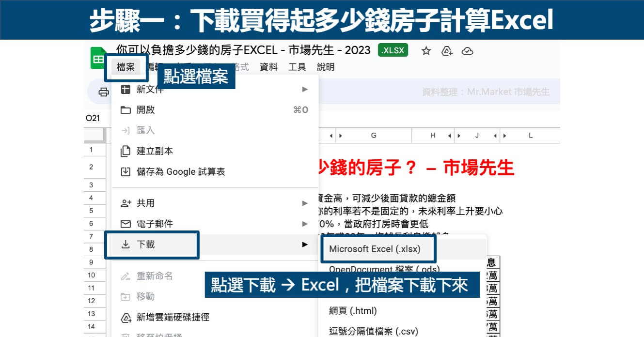The image size is (644, 337).
Task: Download as Microsoft Excel (.xlsx)
Action: pyautogui.click(x=402, y=249)
